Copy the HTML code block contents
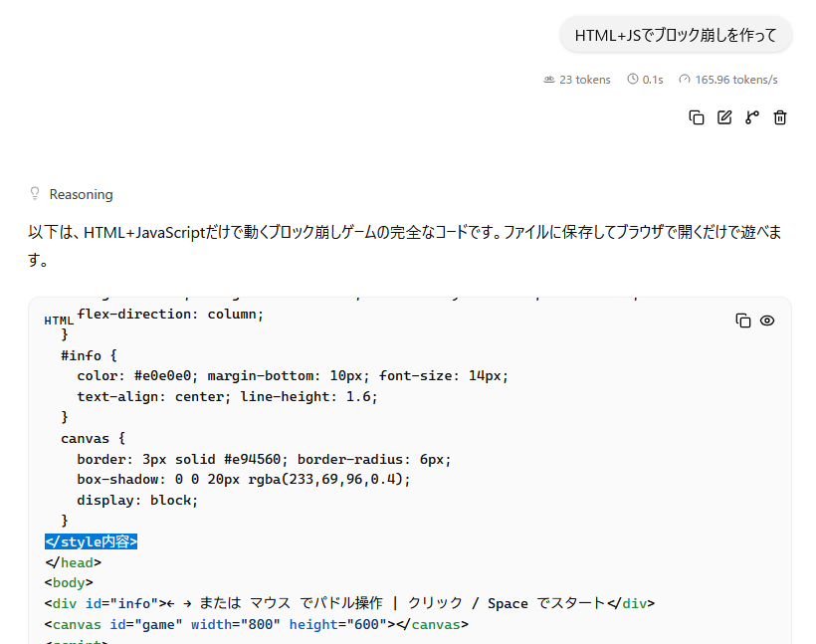Screen dimensions: 816x644 (743, 321)
